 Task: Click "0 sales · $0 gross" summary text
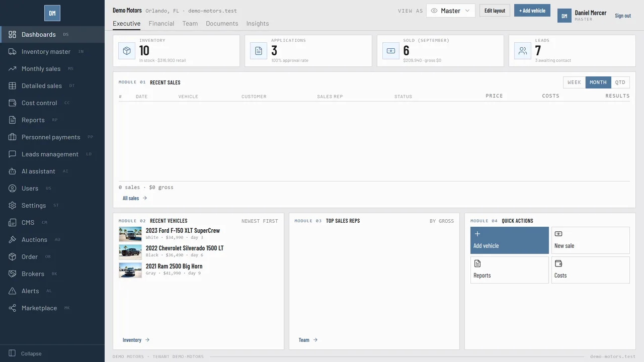tap(146, 188)
